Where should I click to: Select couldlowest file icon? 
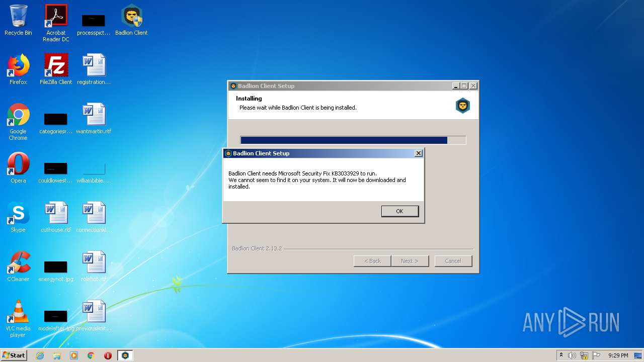pos(56,172)
